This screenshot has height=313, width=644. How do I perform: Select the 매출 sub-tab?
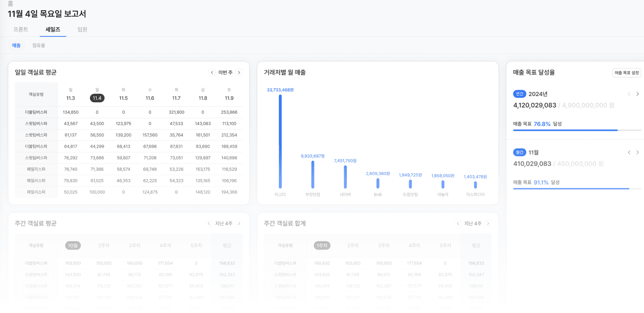tap(16, 45)
